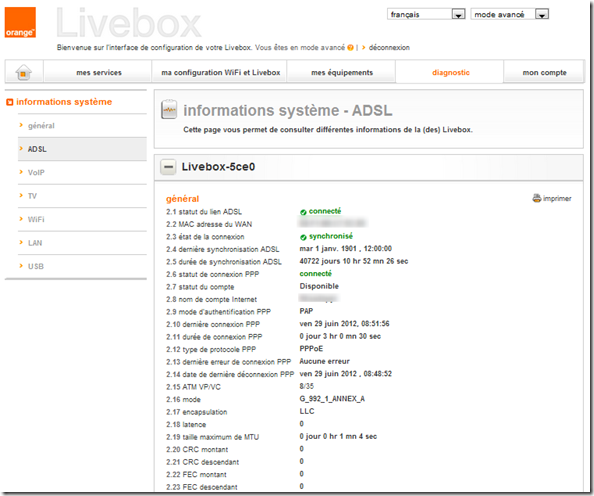Click value mar 1 janv. 1901, 12:00:00
This screenshot has height=496, width=594.
point(345,249)
